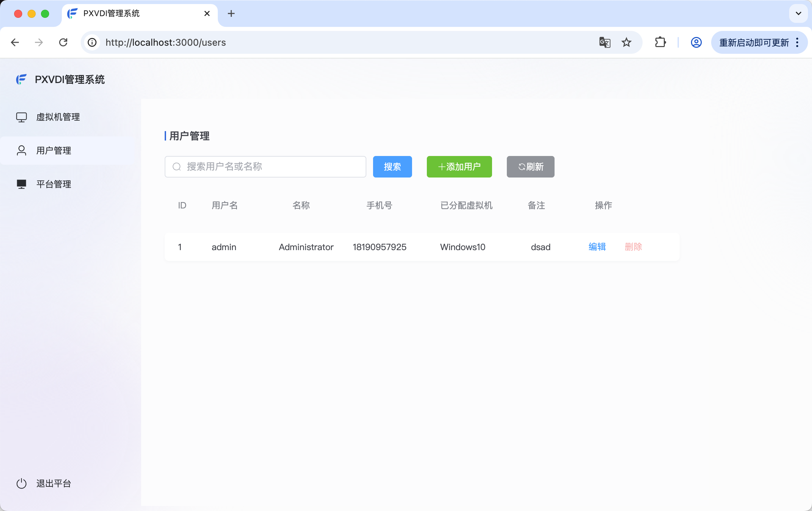Go to 平台管理 in sidebar
This screenshot has height=511, width=812.
(54, 184)
